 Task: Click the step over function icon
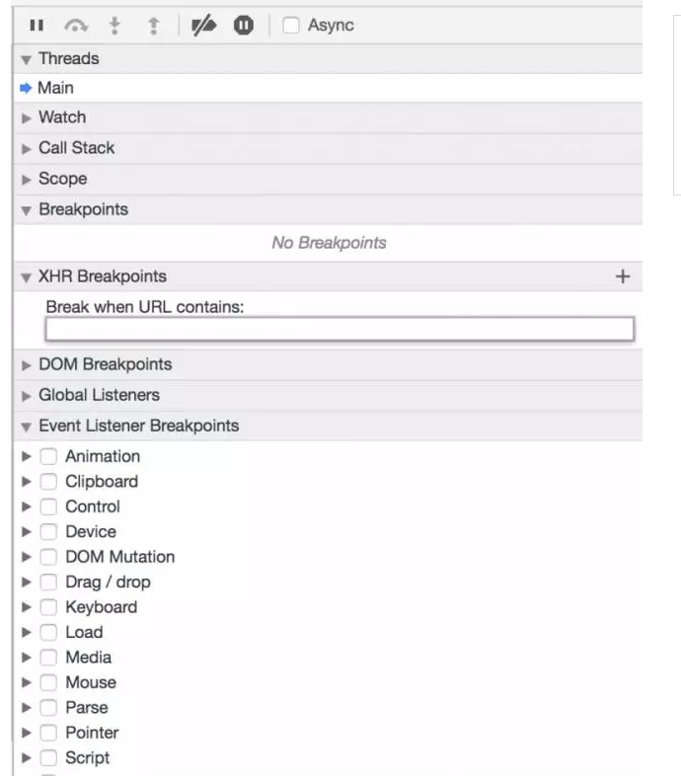point(76,25)
